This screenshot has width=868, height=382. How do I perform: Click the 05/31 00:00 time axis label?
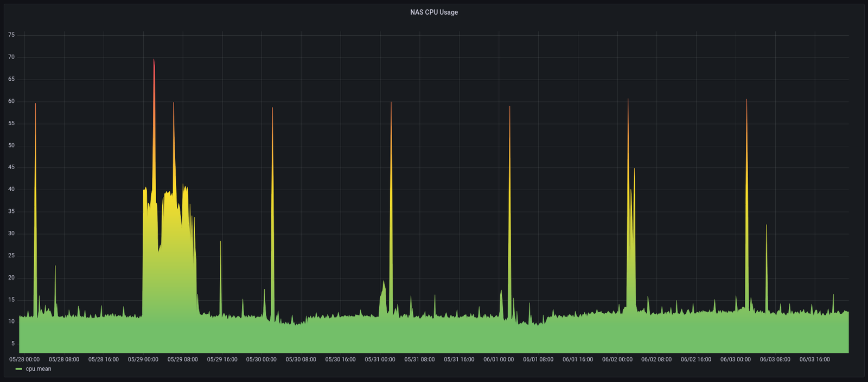click(x=380, y=359)
